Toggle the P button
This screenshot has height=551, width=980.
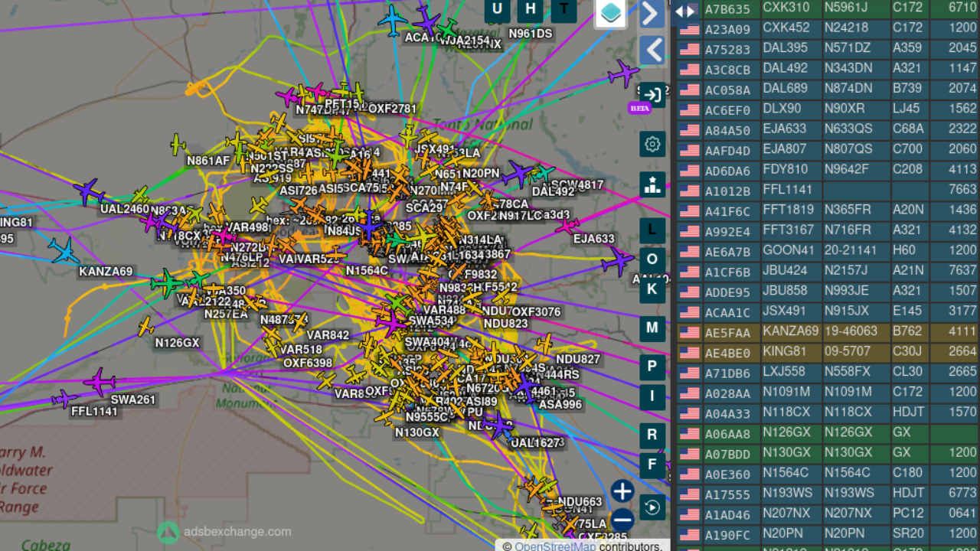(x=652, y=367)
